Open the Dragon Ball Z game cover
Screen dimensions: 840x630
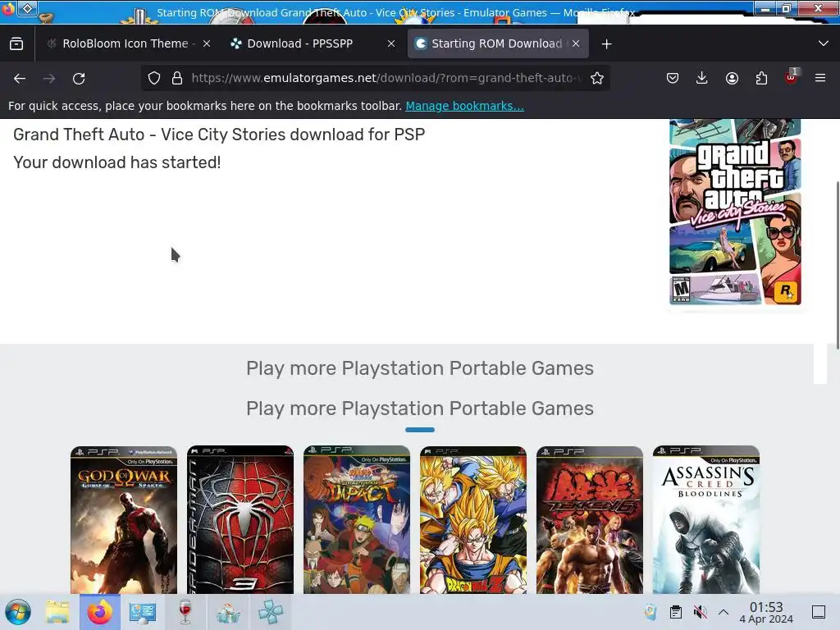pos(473,519)
